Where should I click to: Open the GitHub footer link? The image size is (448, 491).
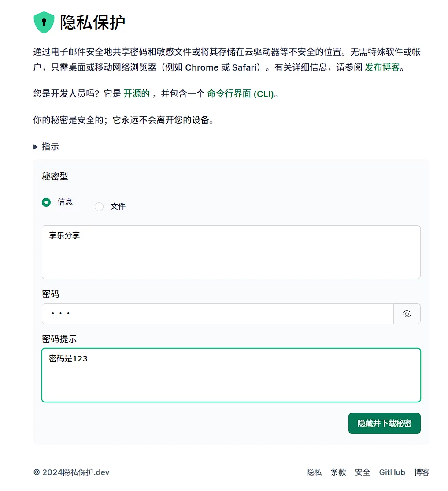coord(392,472)
